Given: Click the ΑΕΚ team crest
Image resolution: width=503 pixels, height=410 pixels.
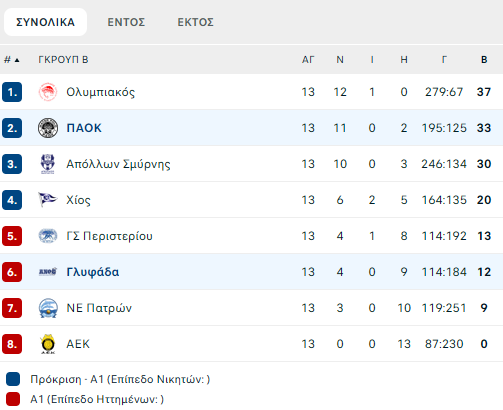Looking at the screenshot, I should (48, 344).
